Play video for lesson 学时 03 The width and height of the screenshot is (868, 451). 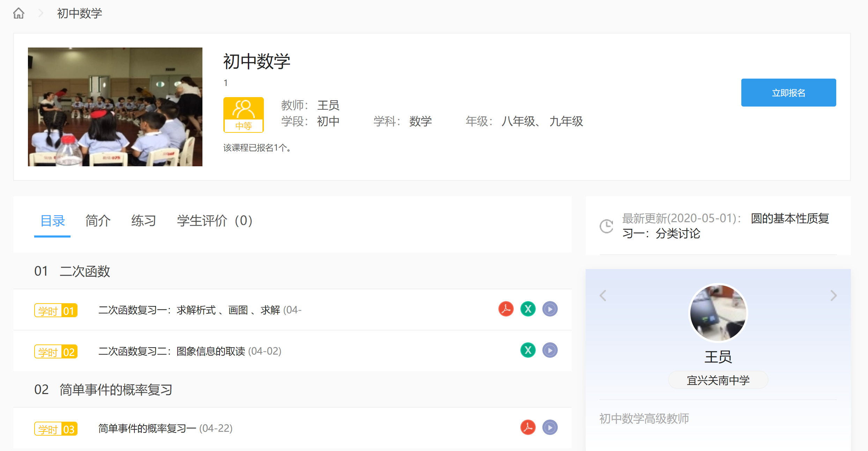[x=550, y=427]
